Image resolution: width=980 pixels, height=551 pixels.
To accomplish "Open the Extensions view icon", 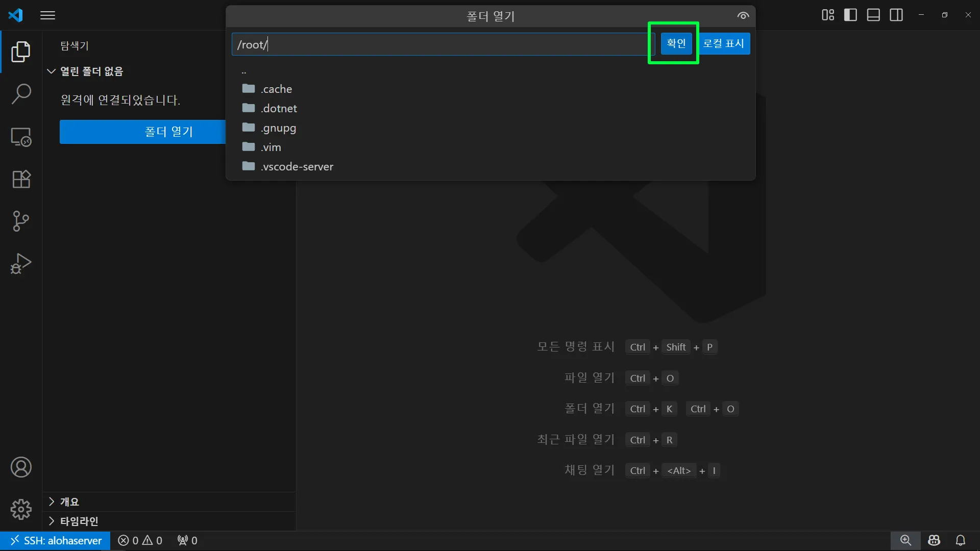I will tap(21, 179).
